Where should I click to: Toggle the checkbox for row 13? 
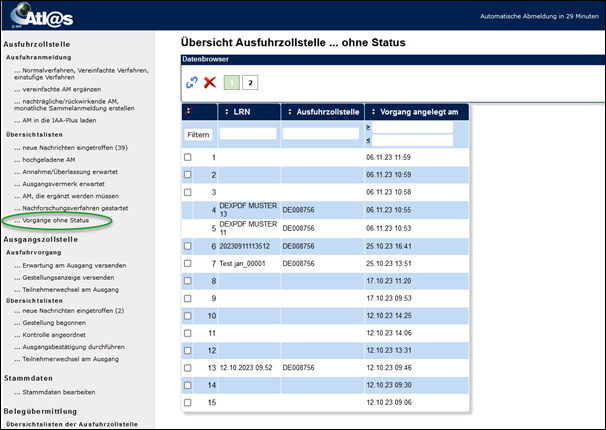pos(188,368)
